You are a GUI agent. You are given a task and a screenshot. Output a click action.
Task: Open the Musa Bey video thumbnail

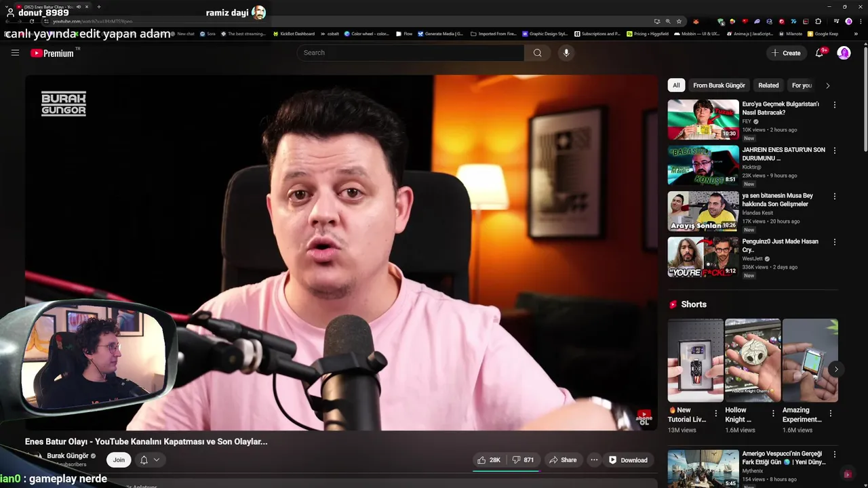click(x=703, y=211)
